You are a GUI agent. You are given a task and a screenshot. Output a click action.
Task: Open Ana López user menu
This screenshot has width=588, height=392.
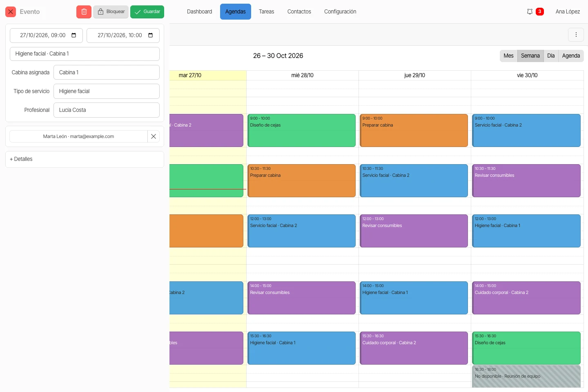tap(568, 12)
